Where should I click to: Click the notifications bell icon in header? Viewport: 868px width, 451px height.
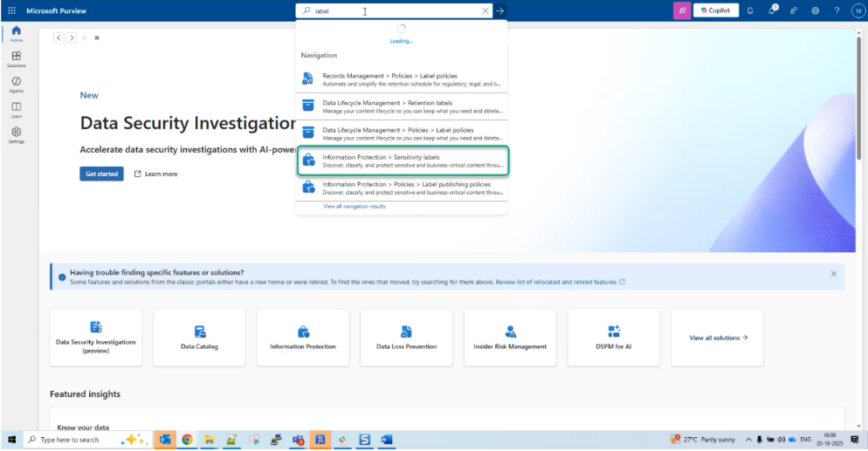[x=749, y=10]
